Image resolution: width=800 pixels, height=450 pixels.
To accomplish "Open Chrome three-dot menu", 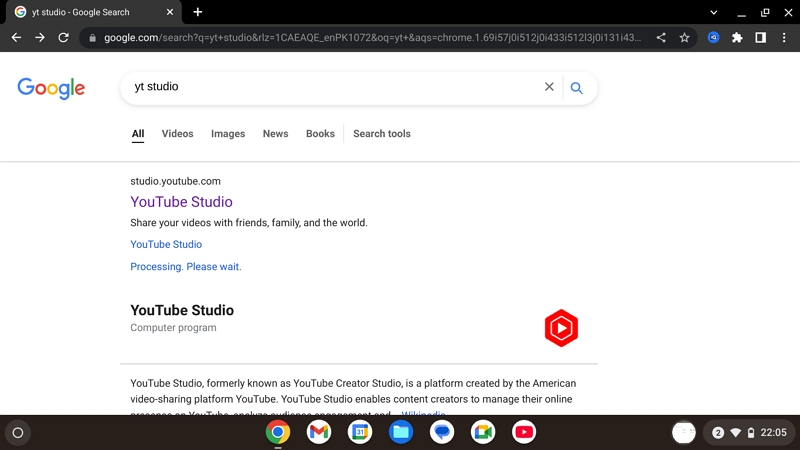I will [x=784, y=37].
